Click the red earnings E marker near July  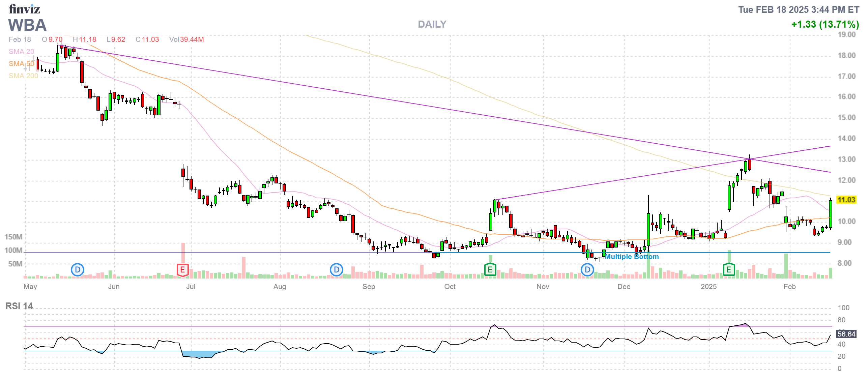(182, 270)
